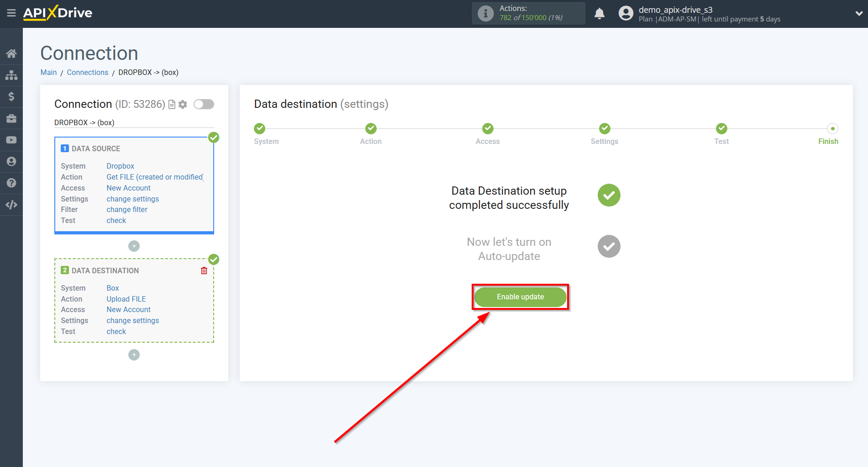
Task: Expand the account menu chevron at top right
Action: 857,14
